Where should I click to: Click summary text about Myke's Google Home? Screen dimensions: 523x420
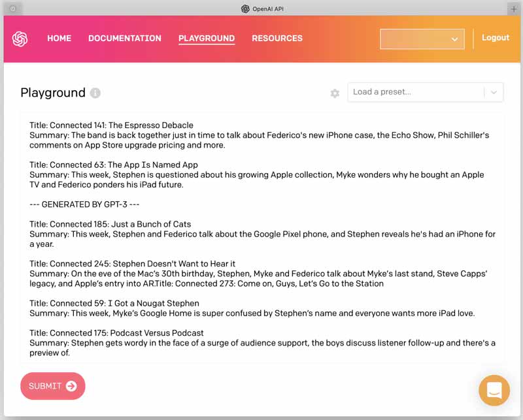252,314
